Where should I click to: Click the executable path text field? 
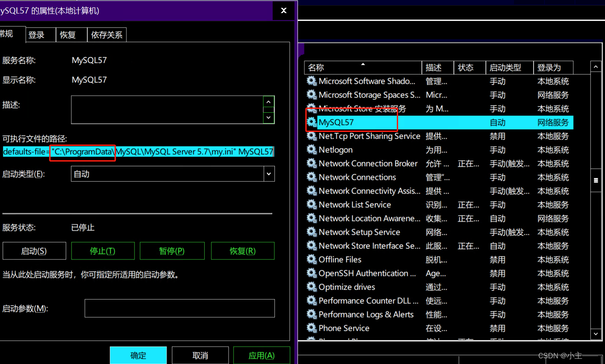tap(138, 152)
